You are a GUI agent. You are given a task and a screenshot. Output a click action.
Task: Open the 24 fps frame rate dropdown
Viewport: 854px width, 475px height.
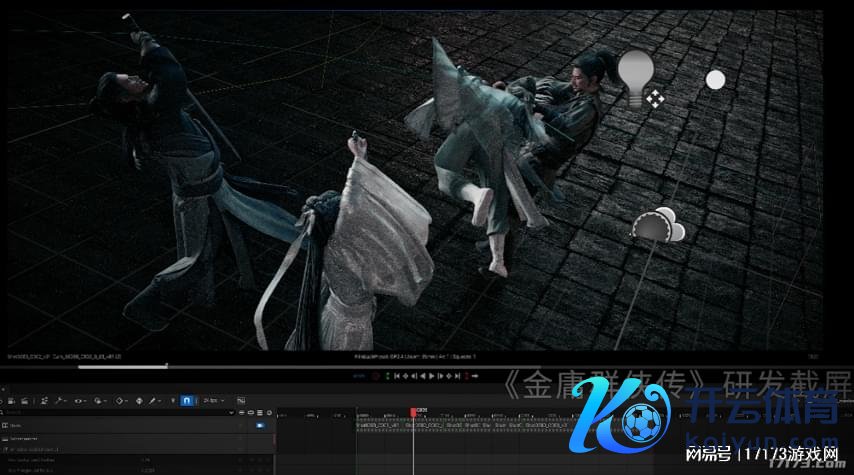(x=213, y=401)
